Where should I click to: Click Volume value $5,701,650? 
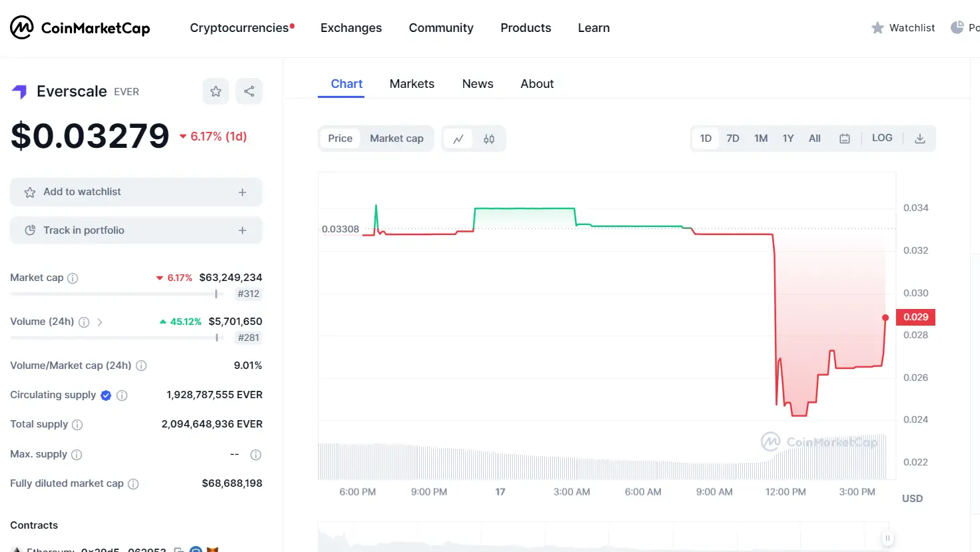click(x=235, y=322)
